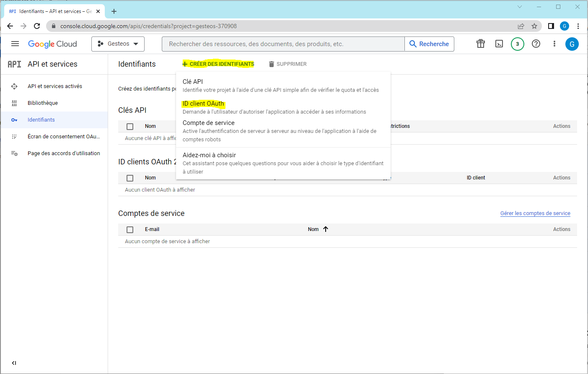
Task: Click the Google account avatar in Cloud header
Action: 572,44
